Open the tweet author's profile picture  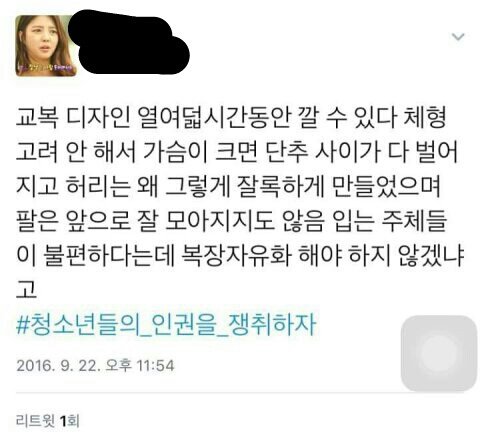46,46
